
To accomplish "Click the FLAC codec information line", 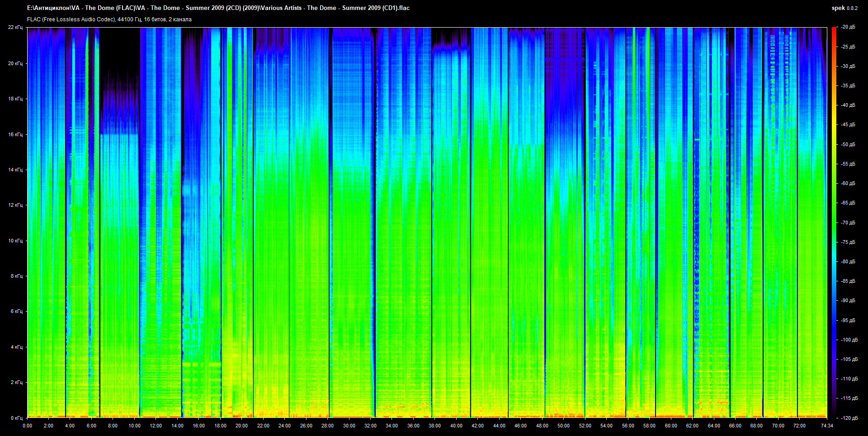I will (109, 19).
